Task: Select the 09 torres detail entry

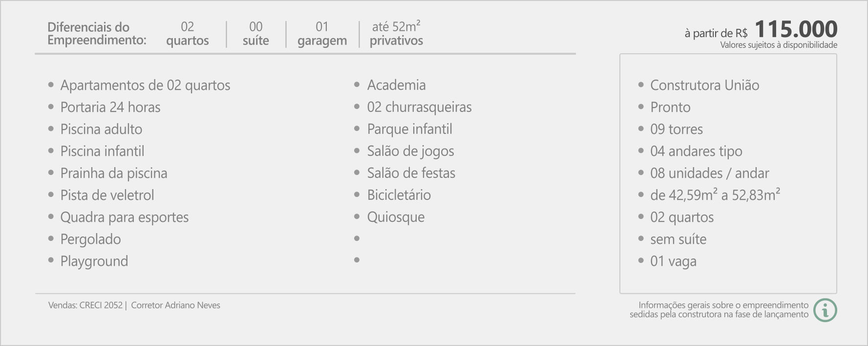Action: point(677,129)
